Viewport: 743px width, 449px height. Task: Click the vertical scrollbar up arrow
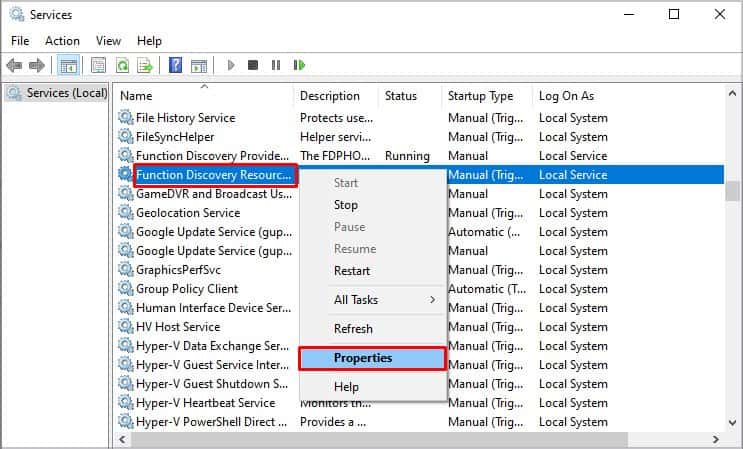click(x=732, y=93)
